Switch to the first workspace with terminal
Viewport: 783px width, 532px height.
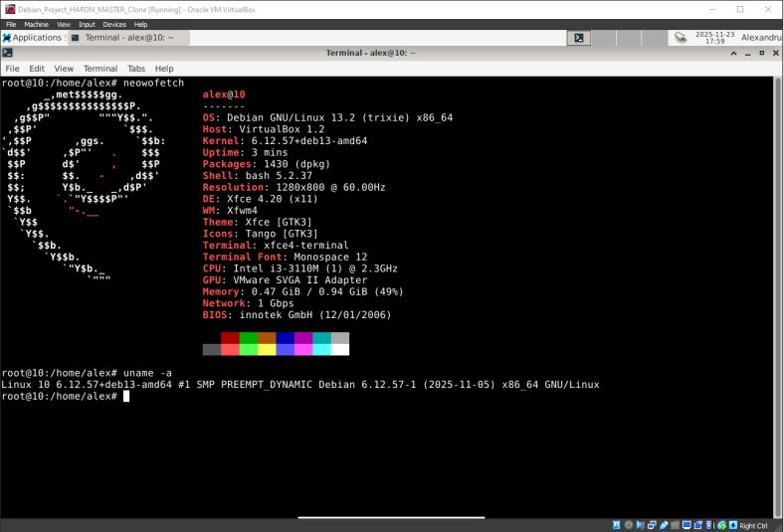[x=579, y=38]
